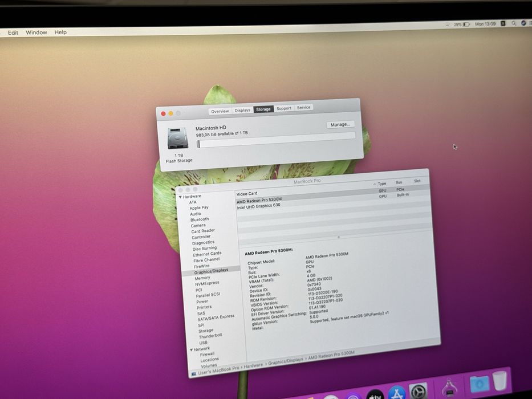Switch to the Service tab
Image resolution: width=532 pixels, height=399 pixels.
point(303,107)
